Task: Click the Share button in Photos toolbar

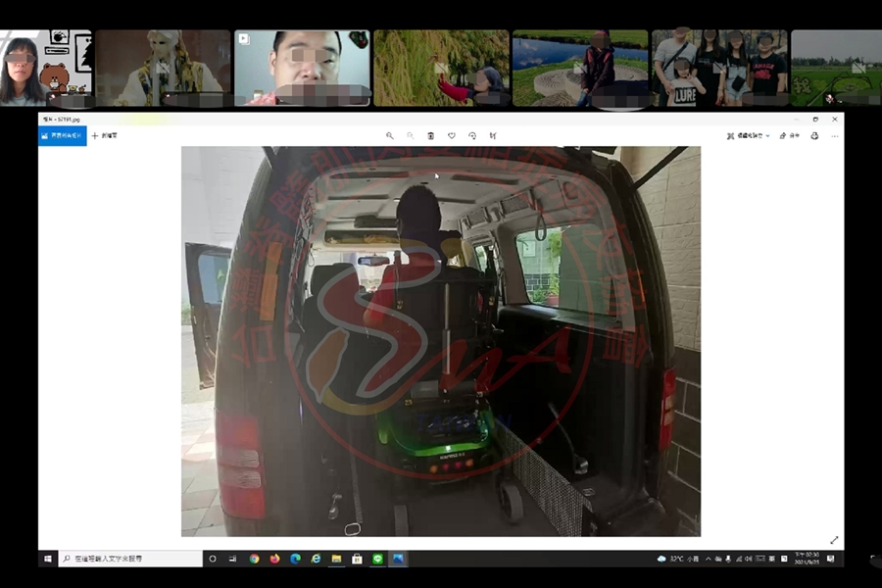Action: click(789, 135)
